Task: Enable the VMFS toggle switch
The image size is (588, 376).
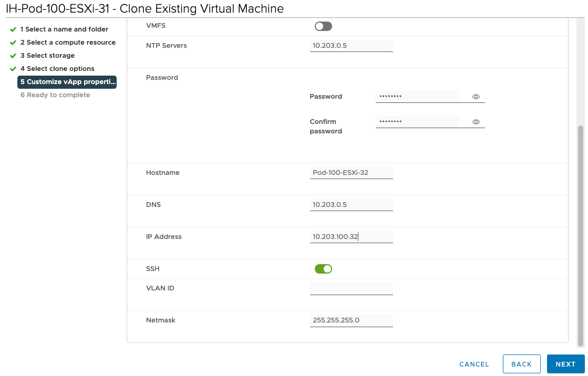Action: click(x=323, y=26)
